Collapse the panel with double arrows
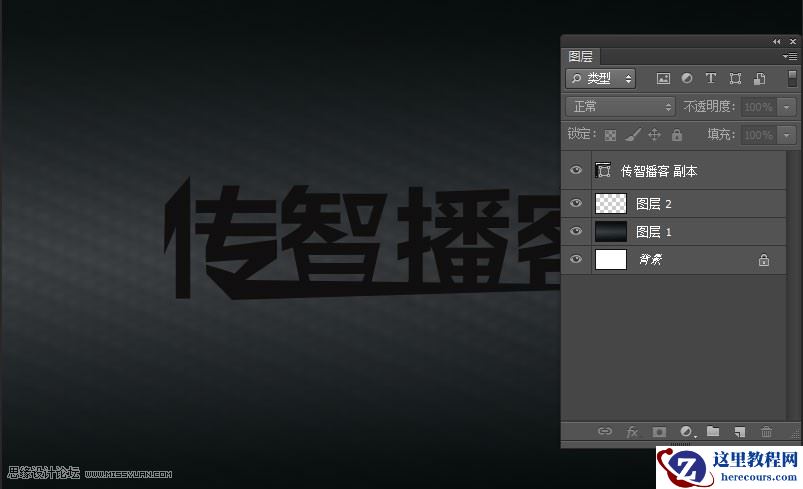 click(x=776, y=41)
